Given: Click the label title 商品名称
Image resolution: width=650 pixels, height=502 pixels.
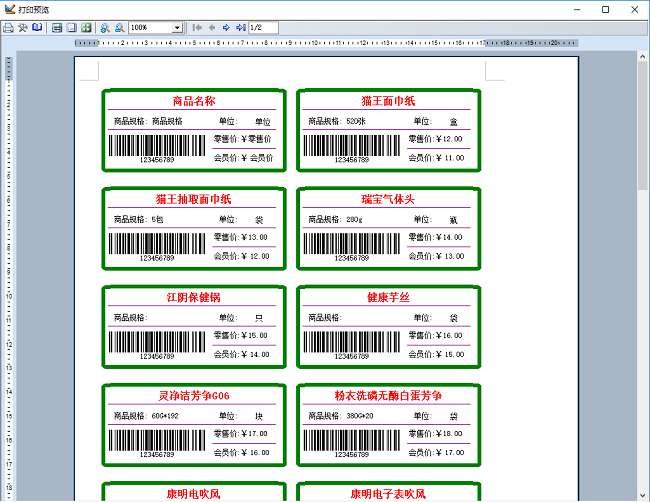Looking at the screenshot, I should 194,101.
